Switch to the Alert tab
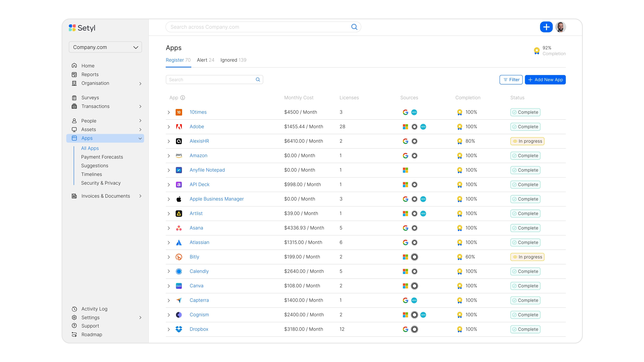The width and height of the screenshot is (644, 362). click(x=205, y=60)
